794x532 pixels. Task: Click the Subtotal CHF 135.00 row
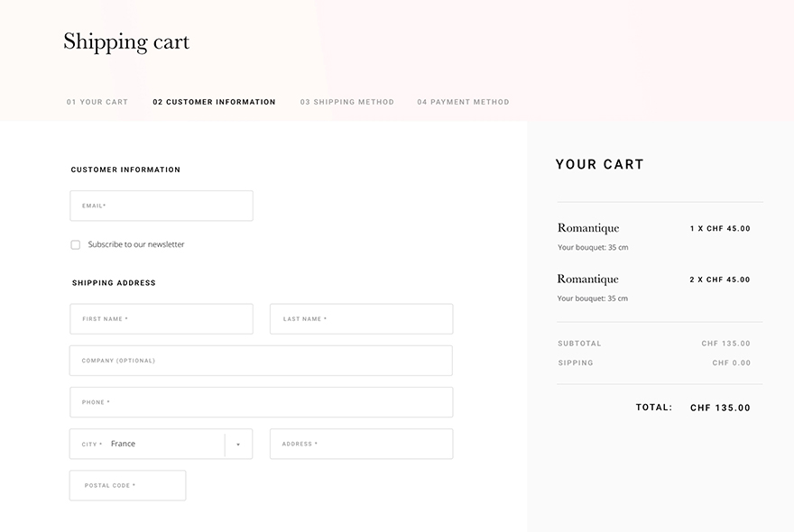click(x=659, y=344)
